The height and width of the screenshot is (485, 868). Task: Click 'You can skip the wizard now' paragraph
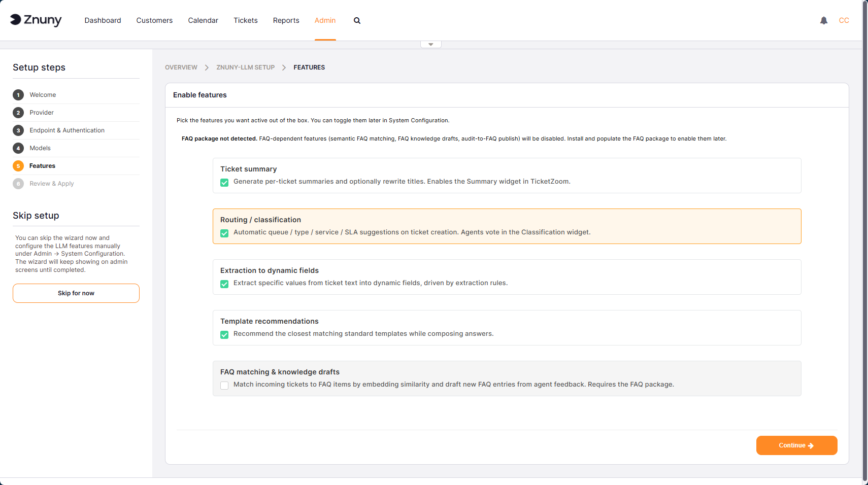click(72, 254)
